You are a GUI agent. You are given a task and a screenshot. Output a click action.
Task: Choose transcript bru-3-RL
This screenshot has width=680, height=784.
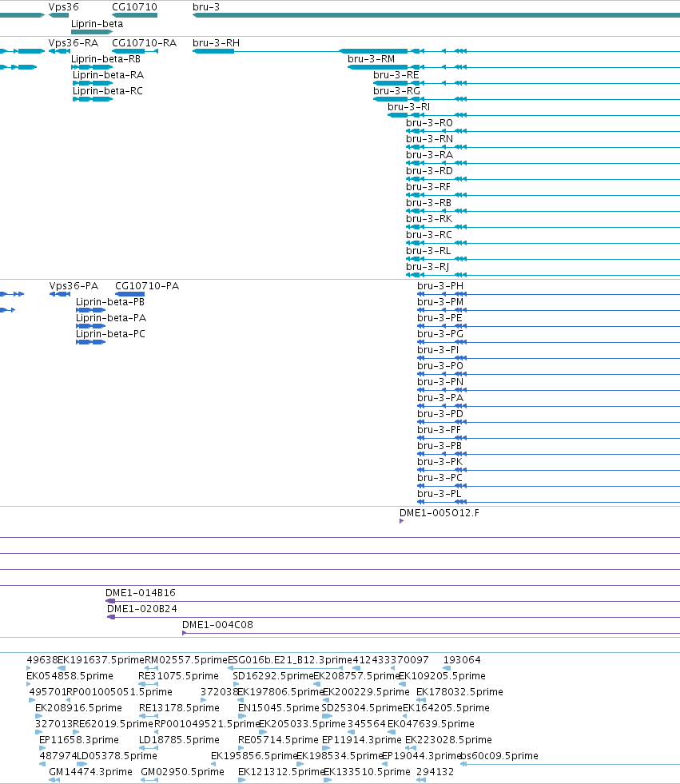pyautogui.click(x=428, y=251)
